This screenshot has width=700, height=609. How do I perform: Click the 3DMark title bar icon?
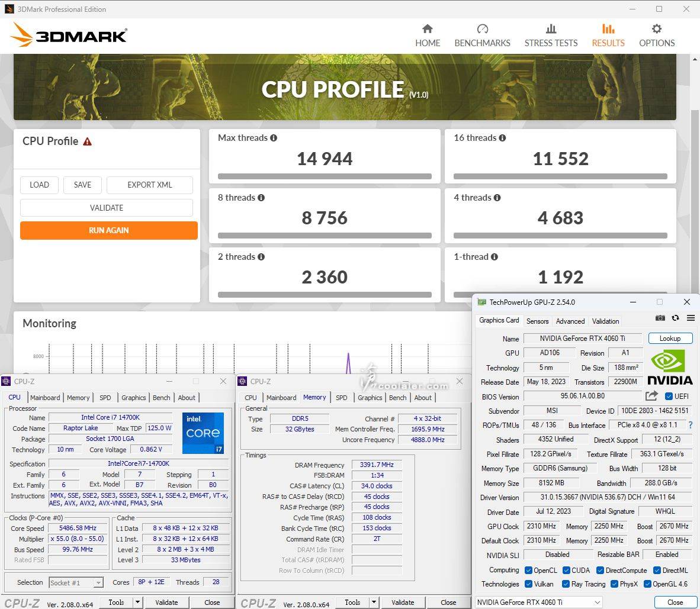coord(9,9)
